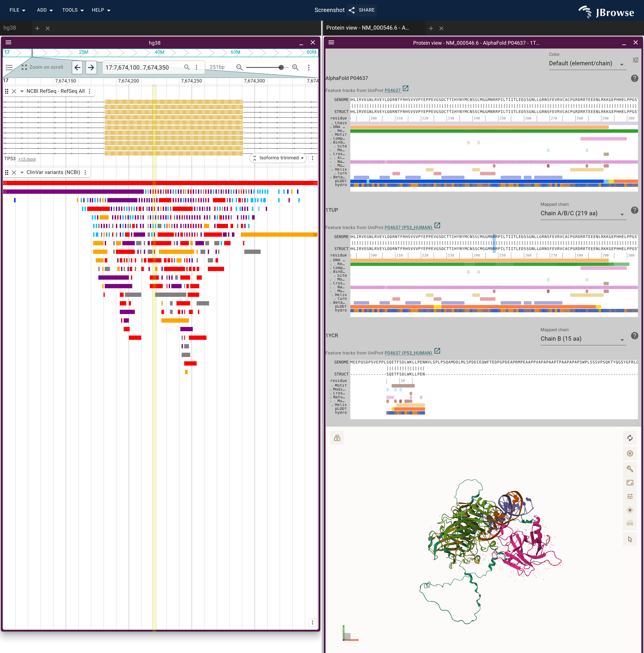
Task: Add a new tab next to hg38 tab
Action: [x=38, y=28]
